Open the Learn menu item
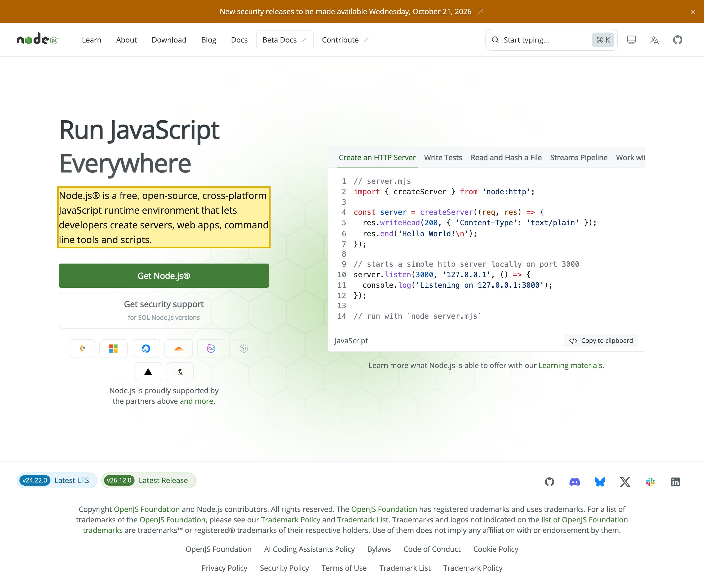This screenshot has height=588, width=704. pyautogui.click(x=91, y=40)
